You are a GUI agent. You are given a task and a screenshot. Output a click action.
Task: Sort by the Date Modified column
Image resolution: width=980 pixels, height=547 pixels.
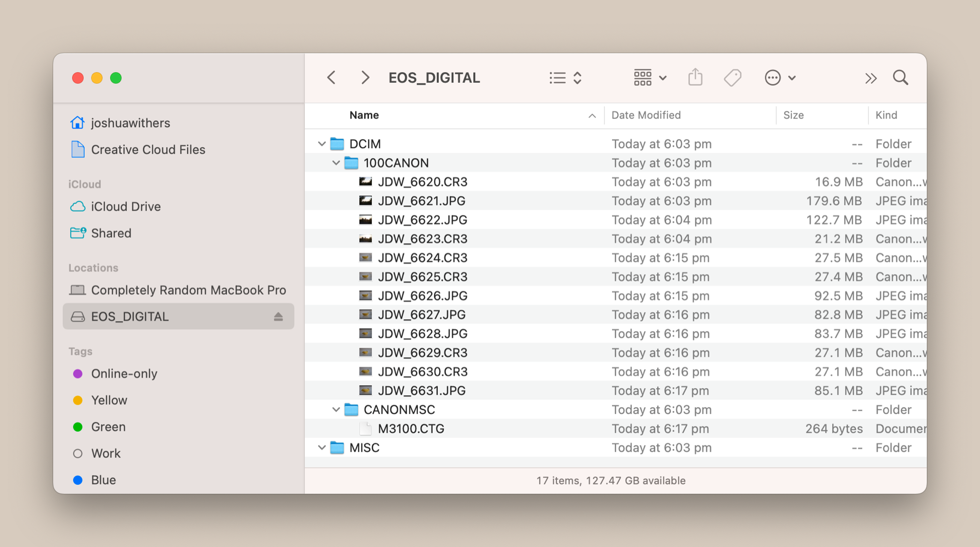point(646,115)
